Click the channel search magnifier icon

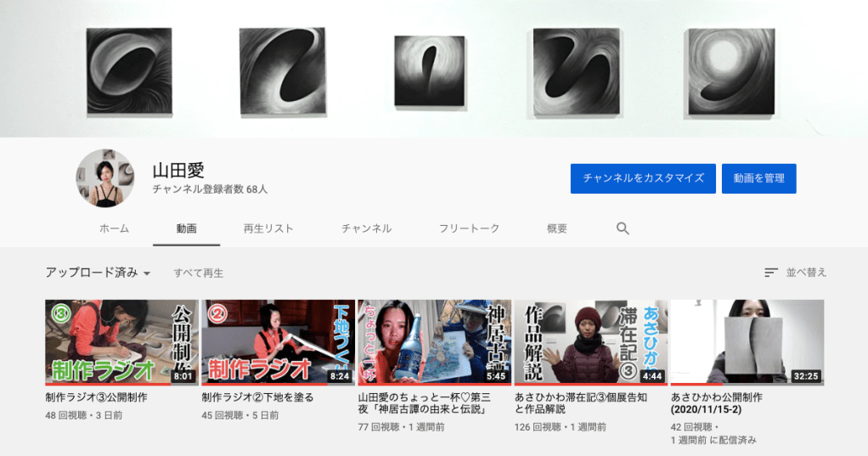[x=623, y=228]
